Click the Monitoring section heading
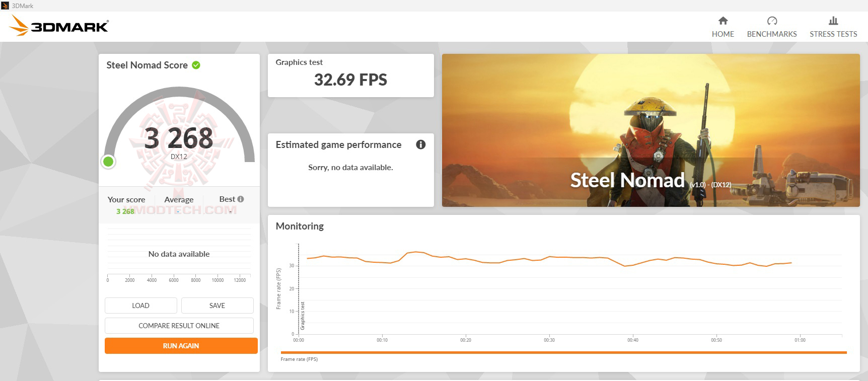Image resolution: width=868 pixels, height=381 pixels. coord(300,226)
